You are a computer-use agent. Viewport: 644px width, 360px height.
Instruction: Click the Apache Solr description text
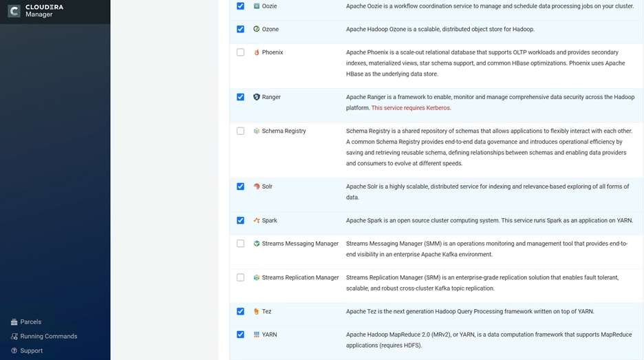click(487, 191)
